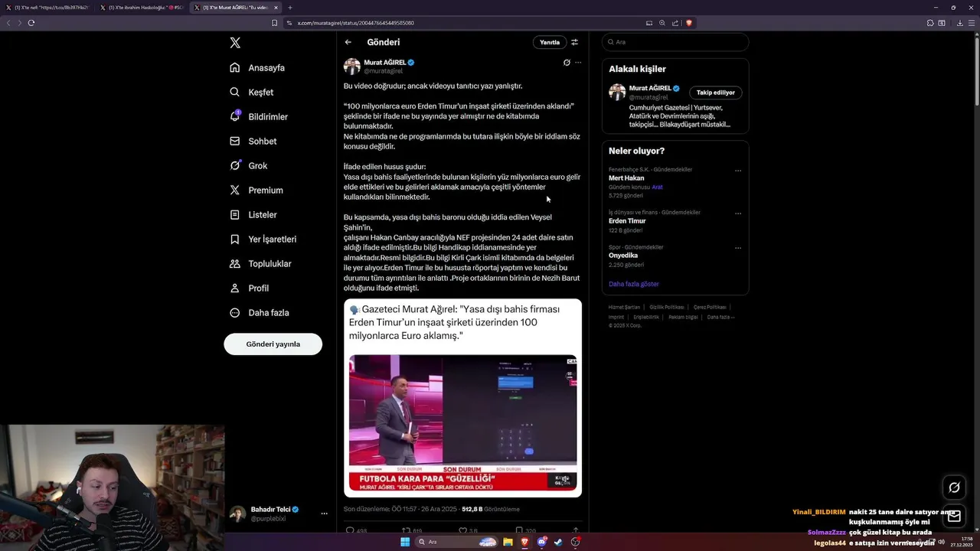Open Topluluklar communities
The image size is (980, 551).
pos(260,264)
